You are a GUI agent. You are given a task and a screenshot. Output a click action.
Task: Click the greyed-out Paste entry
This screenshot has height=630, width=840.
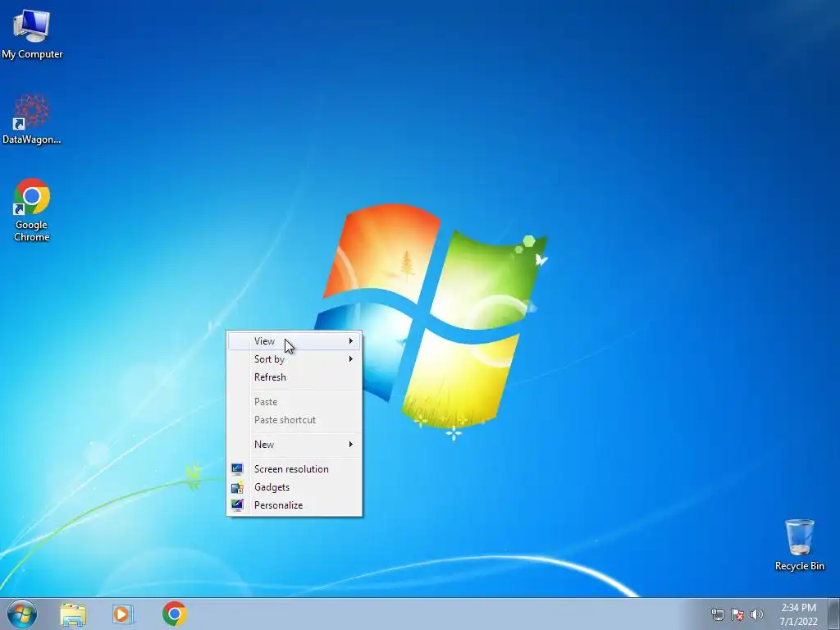point(294,402)
